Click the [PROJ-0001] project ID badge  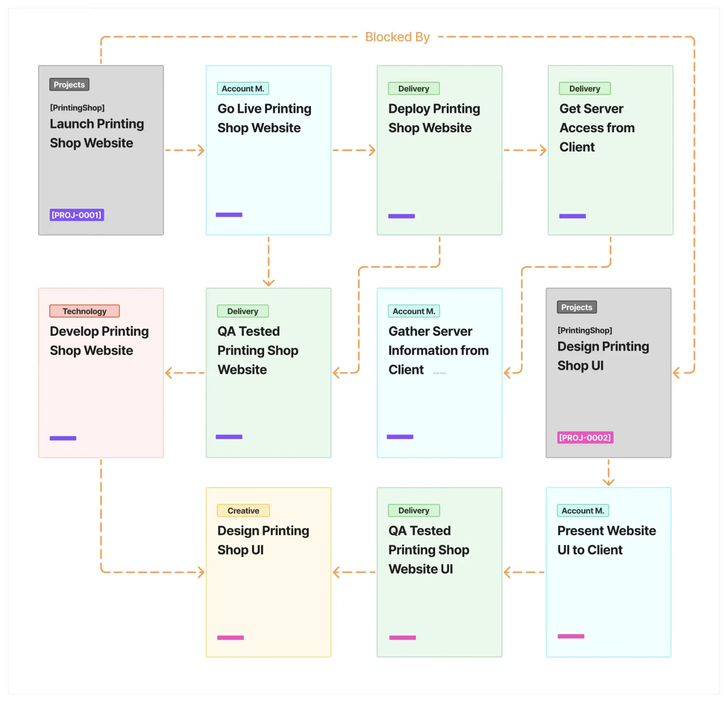[77, 215]
